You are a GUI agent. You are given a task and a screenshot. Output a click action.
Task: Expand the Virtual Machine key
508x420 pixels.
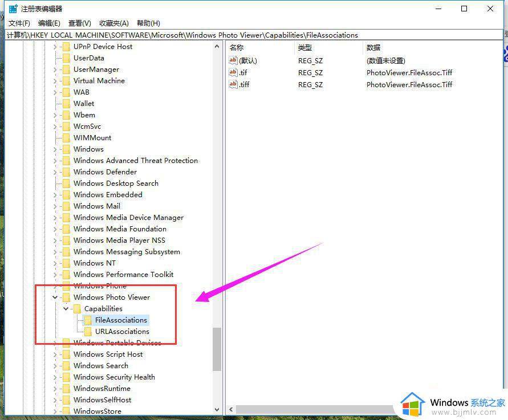[x=55, y=81]
